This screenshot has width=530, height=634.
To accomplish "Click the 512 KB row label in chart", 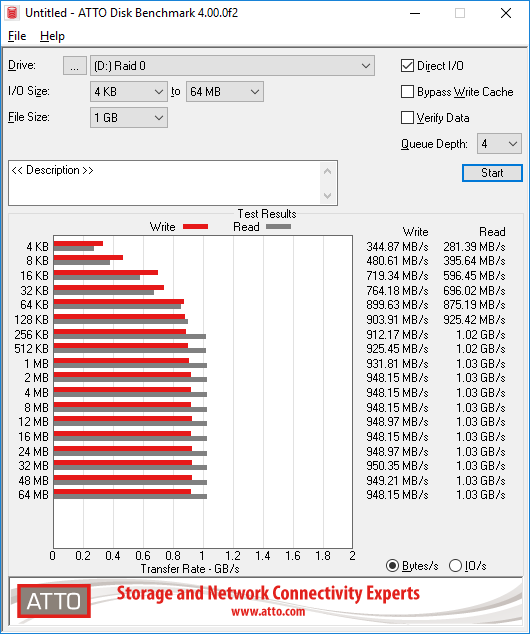I will [32, 349].
